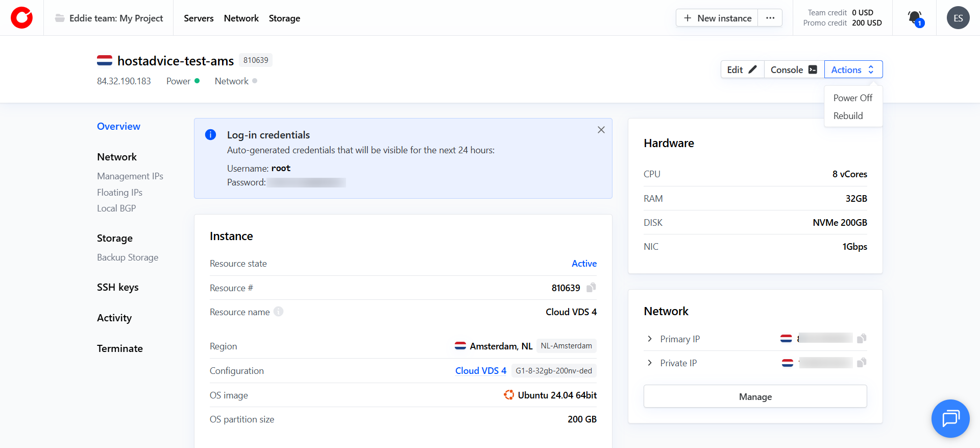Open the live chat bubble
The width and height of the screenshot is (980, 448).
point(950,418)
